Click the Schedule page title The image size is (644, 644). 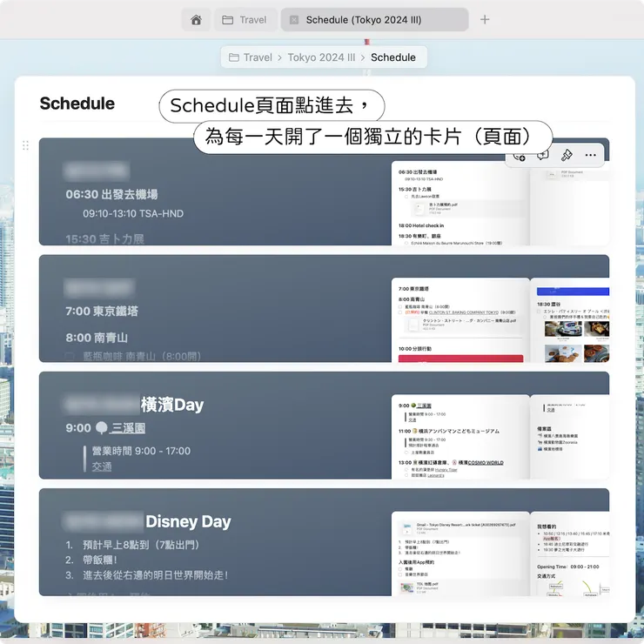coord(77,104)
